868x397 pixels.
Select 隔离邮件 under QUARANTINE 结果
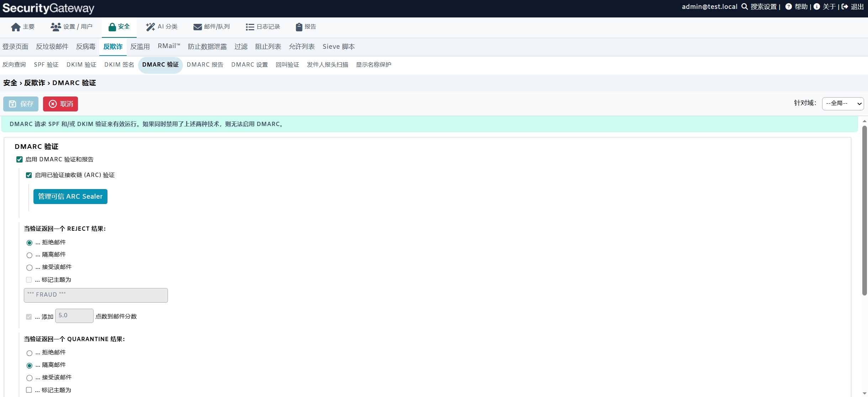(30, 366)
